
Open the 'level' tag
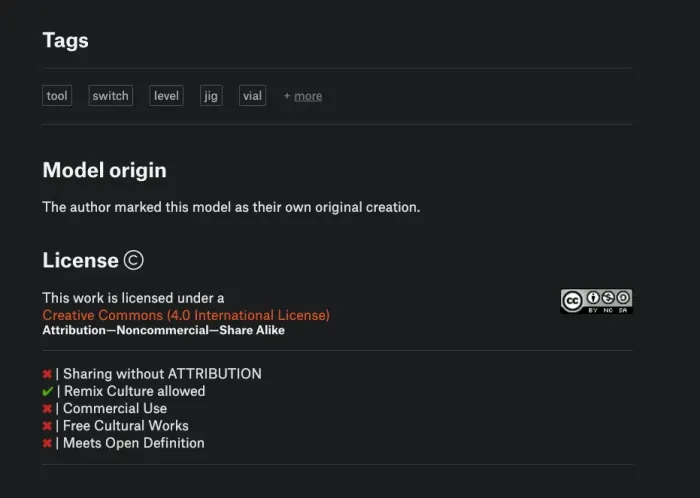click(x=166, y=95)
